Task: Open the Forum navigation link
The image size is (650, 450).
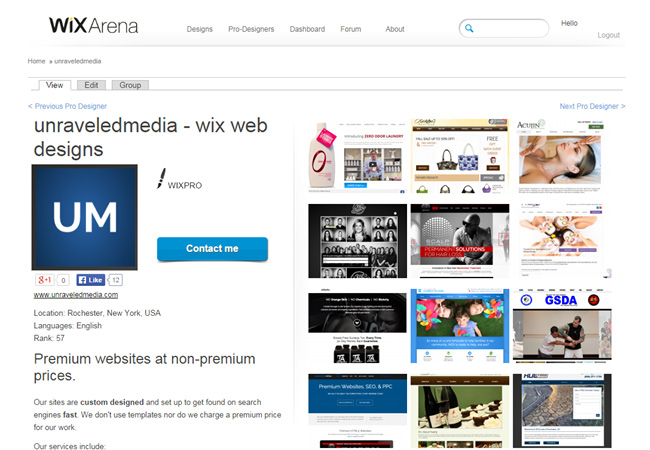Action: pyautogui.click(x=350, y=29)
